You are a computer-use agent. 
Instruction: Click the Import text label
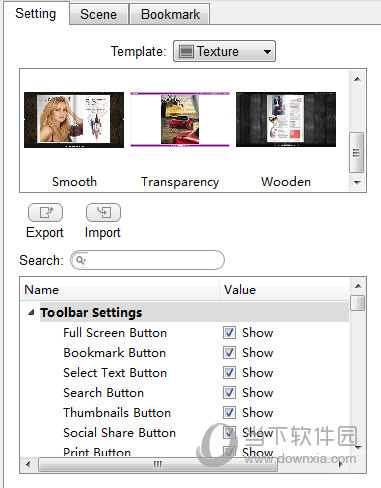(103, 233)
